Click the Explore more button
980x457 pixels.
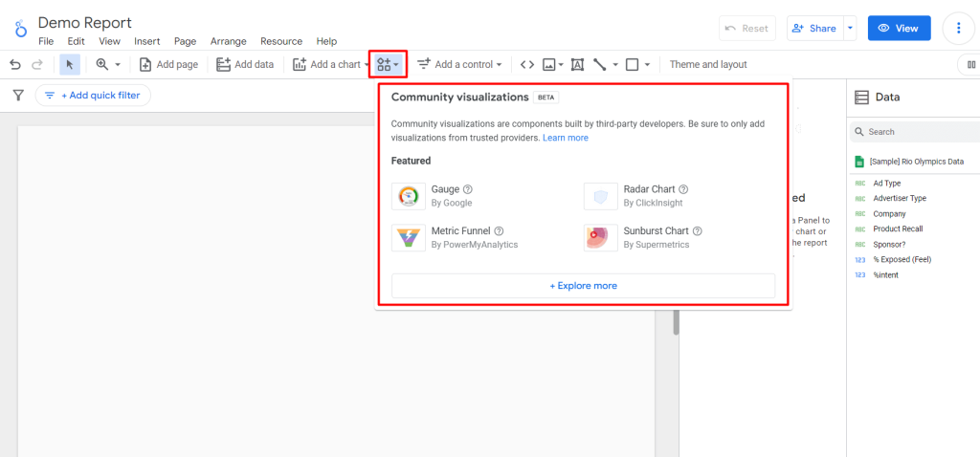583,285
